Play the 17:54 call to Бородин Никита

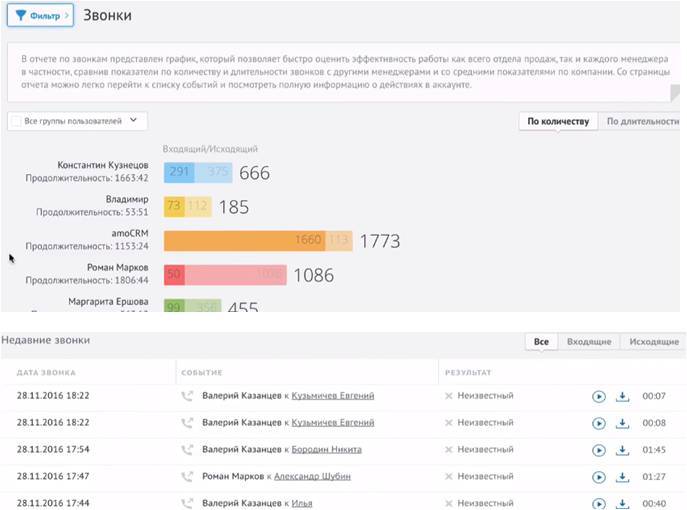pos(599,450)
